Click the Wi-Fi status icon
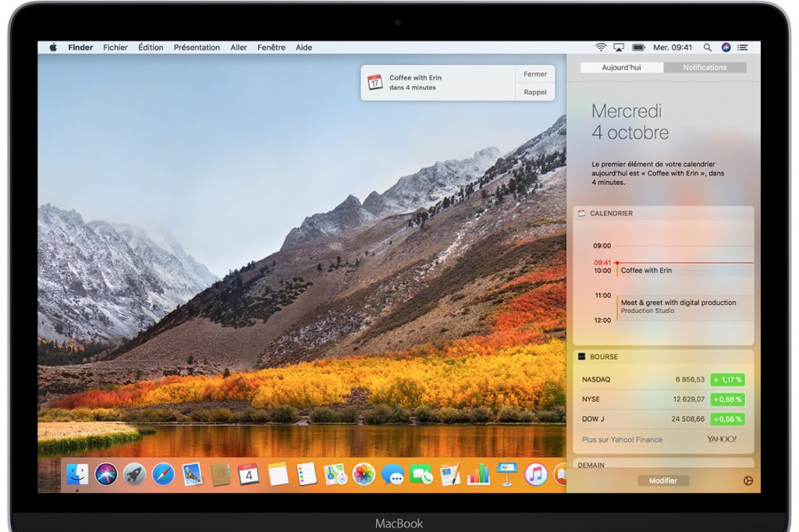 tap(601, 48)
